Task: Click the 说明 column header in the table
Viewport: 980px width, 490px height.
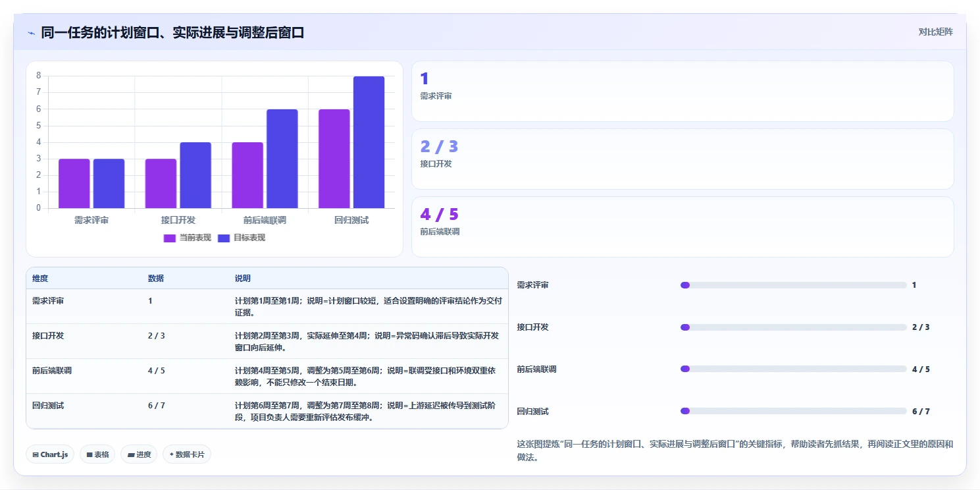Action: pyautogui.click(x=243, y=279)
